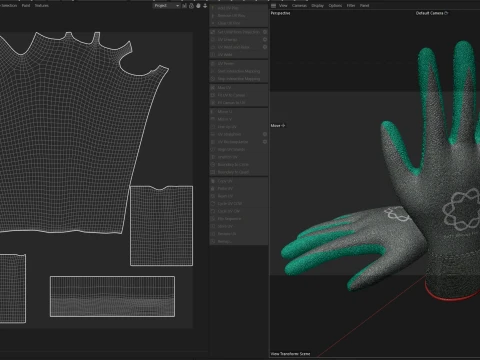This screenshot has width=480, height=360.
Task: Click the Max UV tool
Action: pos(239,88)
